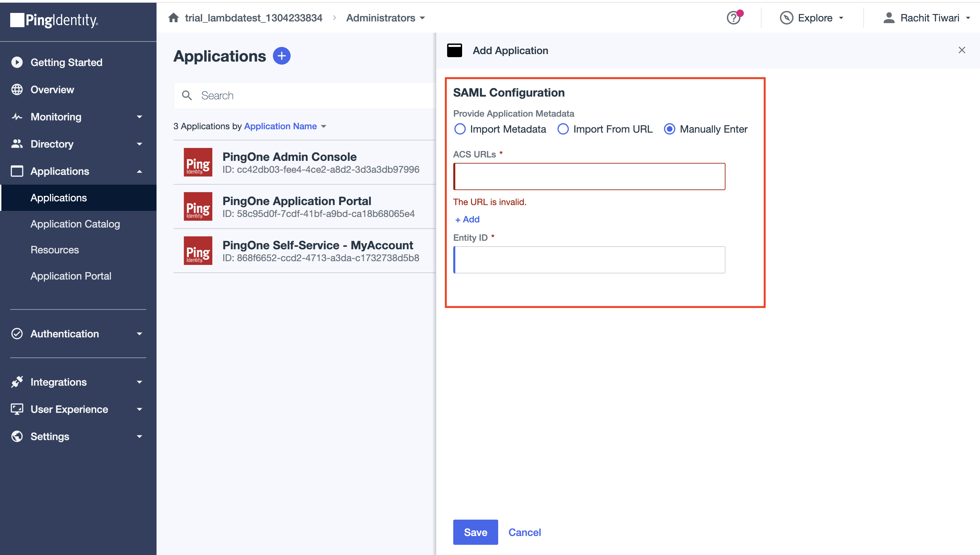This screenshot has width=980, height=555.
Task: Go to Resources sidebar item
Action: [54, 250]
